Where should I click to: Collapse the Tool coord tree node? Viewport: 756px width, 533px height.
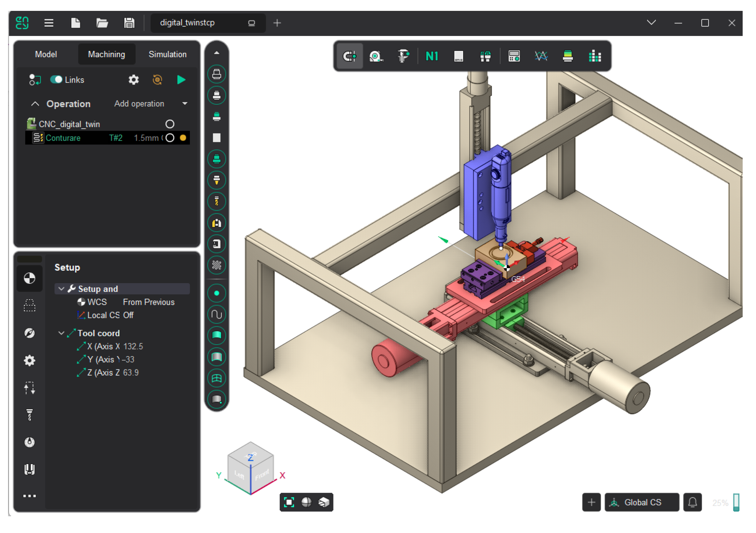(x=61, y=333)
